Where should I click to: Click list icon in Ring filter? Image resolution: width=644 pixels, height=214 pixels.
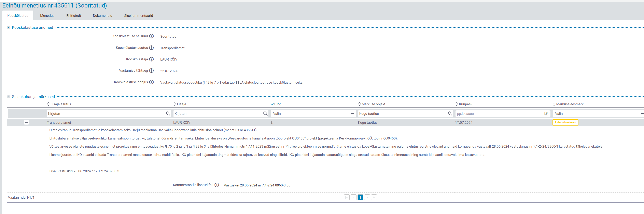[352, 114]
